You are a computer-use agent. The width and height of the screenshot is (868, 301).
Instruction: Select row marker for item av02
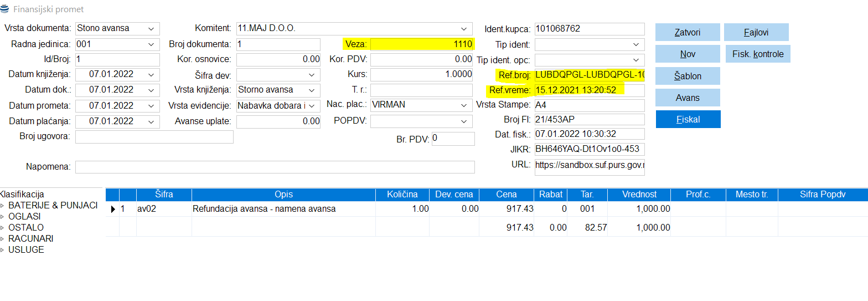point(113,209)
